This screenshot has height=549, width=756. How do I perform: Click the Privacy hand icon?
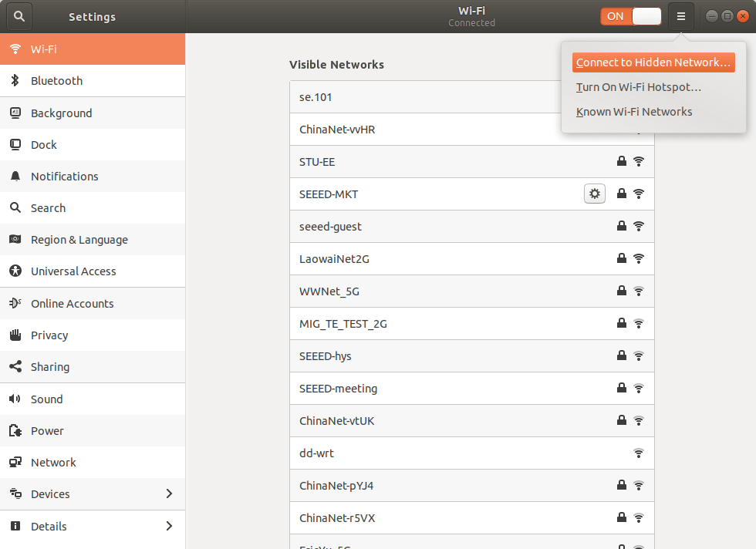pos(15,335)
